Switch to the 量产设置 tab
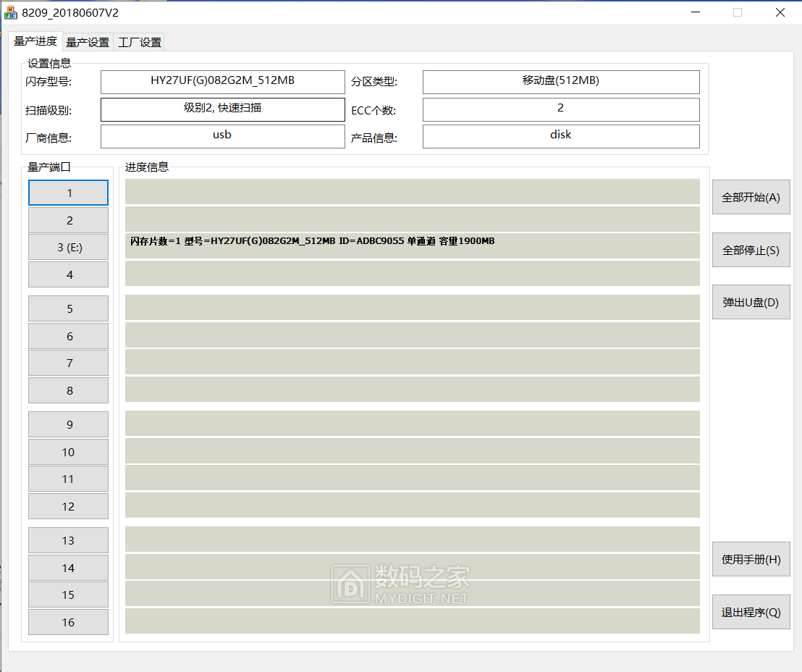This screenshot has height=672, width=802. click(87, 41)
